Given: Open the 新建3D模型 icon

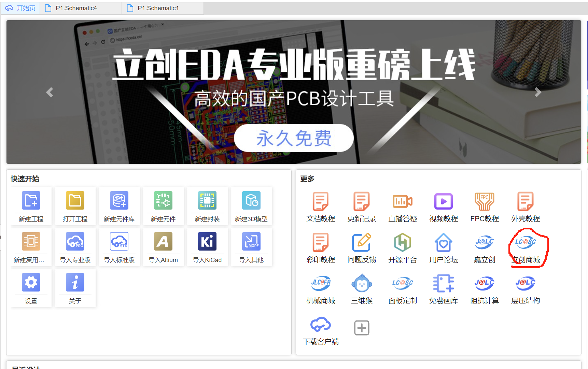Looking at the screenshot, I should click(251, 200).
